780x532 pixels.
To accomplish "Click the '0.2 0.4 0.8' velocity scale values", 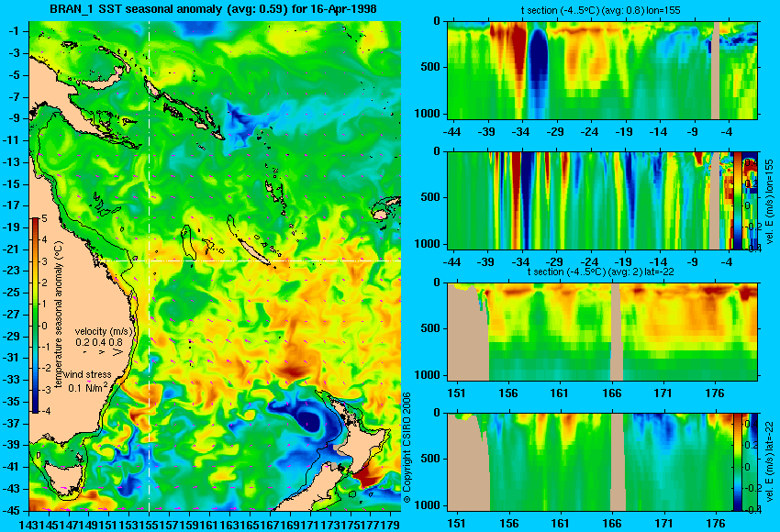I will pyautogui.click(x=99, y=342).
